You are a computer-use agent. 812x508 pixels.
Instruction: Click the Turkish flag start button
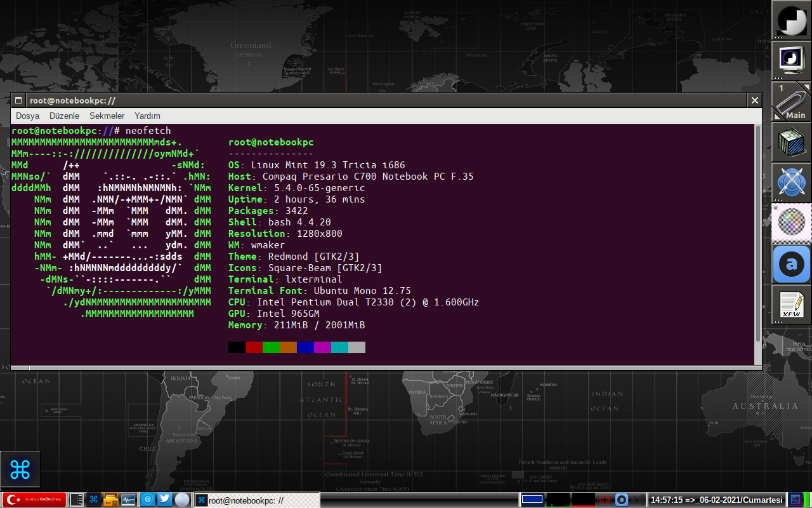34,500
